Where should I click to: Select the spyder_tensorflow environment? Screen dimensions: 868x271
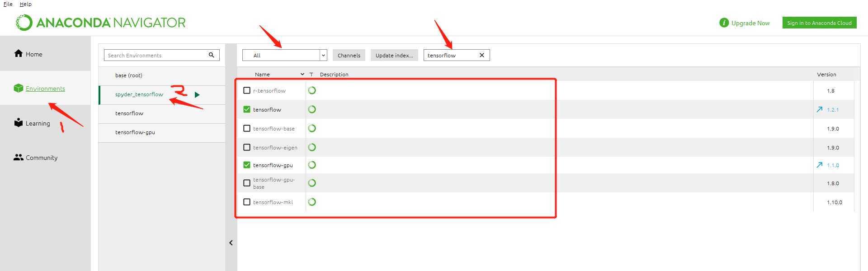(x=162, y=95)
